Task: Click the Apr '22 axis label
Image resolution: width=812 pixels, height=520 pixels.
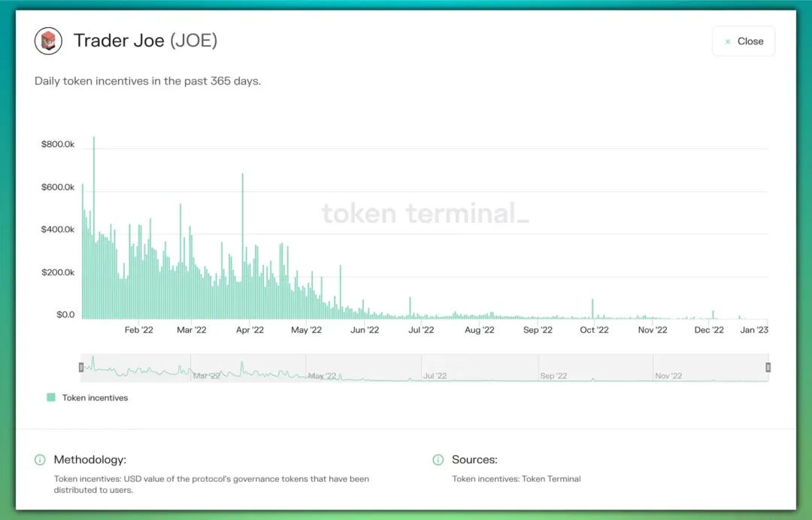Action: coord(250,330)
